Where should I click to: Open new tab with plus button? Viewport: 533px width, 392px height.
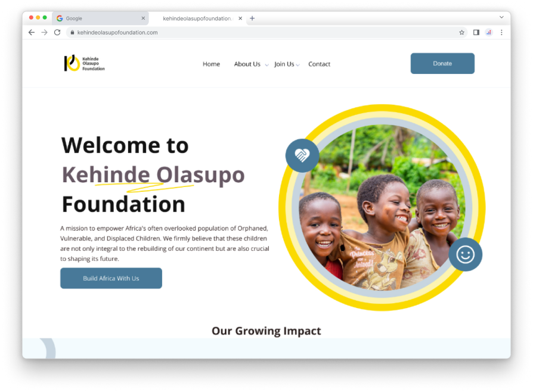252,18
